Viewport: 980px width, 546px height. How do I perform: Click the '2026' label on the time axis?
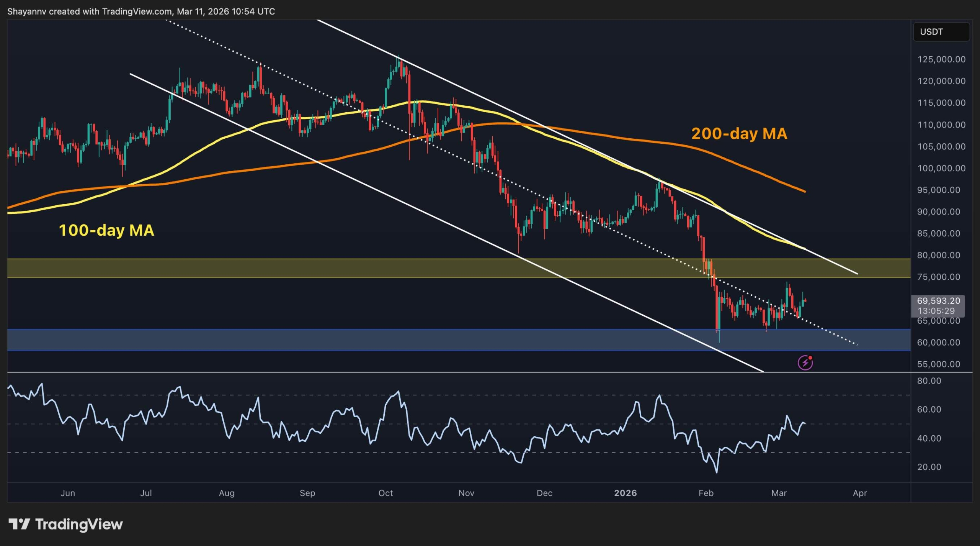coord(626,494)
